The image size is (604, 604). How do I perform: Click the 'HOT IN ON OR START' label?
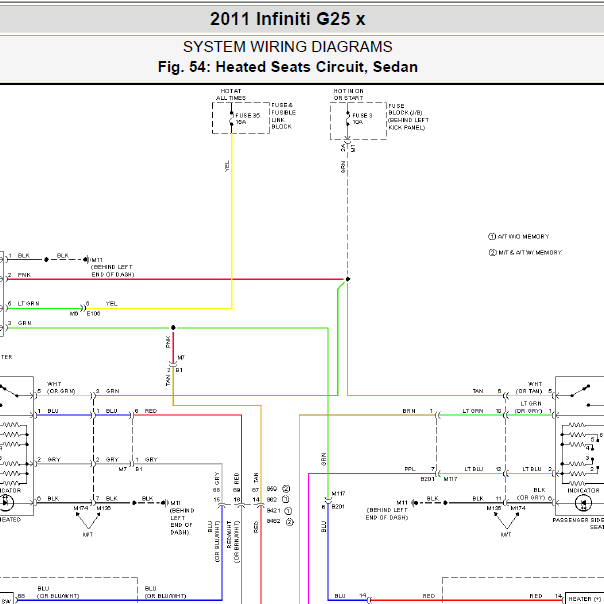[x=348, y=94]
